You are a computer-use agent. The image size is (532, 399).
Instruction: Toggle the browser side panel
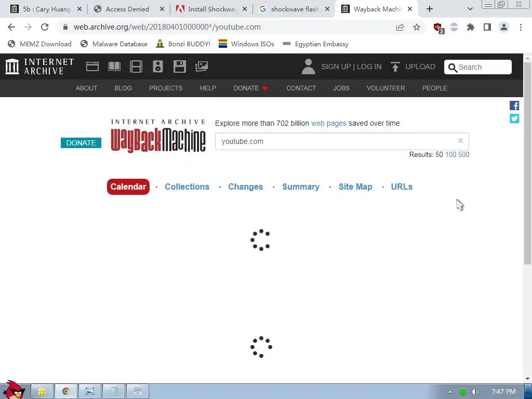(x=487, y=27)
